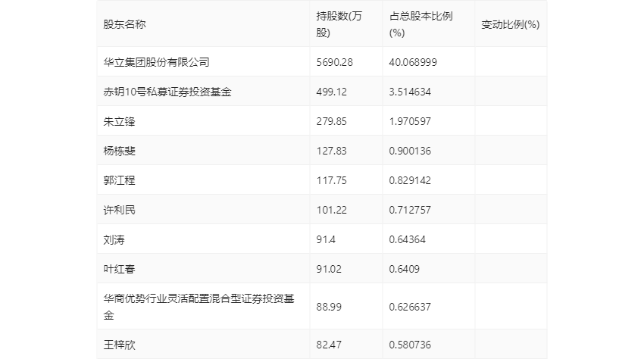
Task: Click holding value 5690.28
Action: pos(334,62)
